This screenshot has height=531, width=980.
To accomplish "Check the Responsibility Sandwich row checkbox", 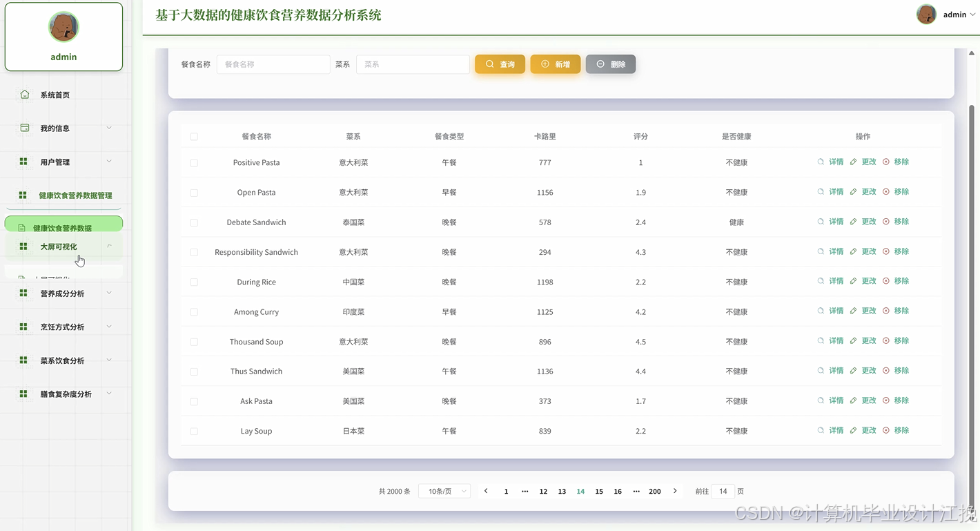I will 194,252.
